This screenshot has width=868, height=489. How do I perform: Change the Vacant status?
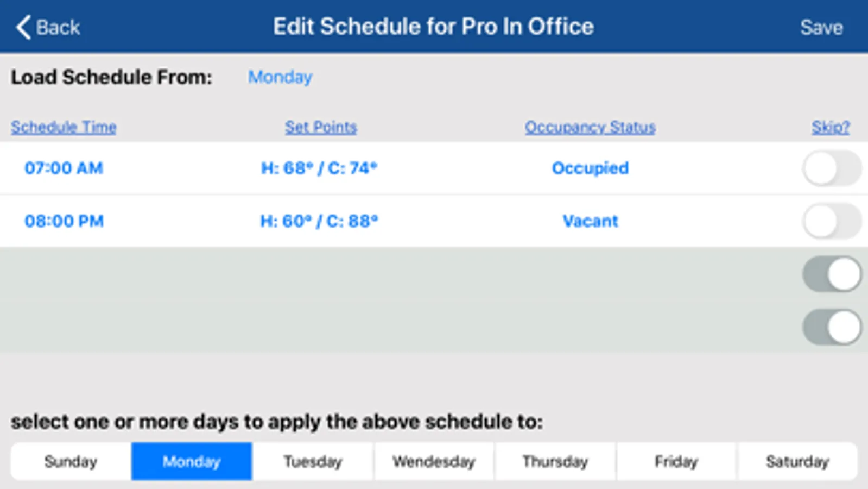click(x=590, y=221)
